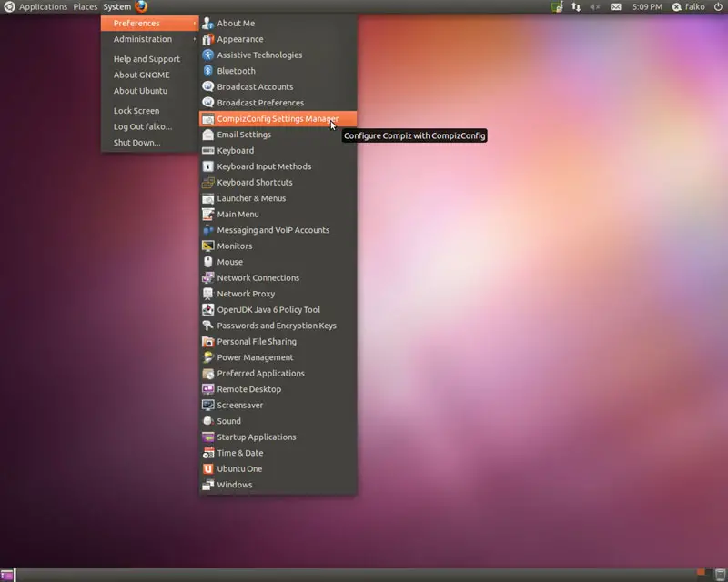This screenshot has width=728, height=582.
Task: Open Help and Support
Action: tap(150, 59)
